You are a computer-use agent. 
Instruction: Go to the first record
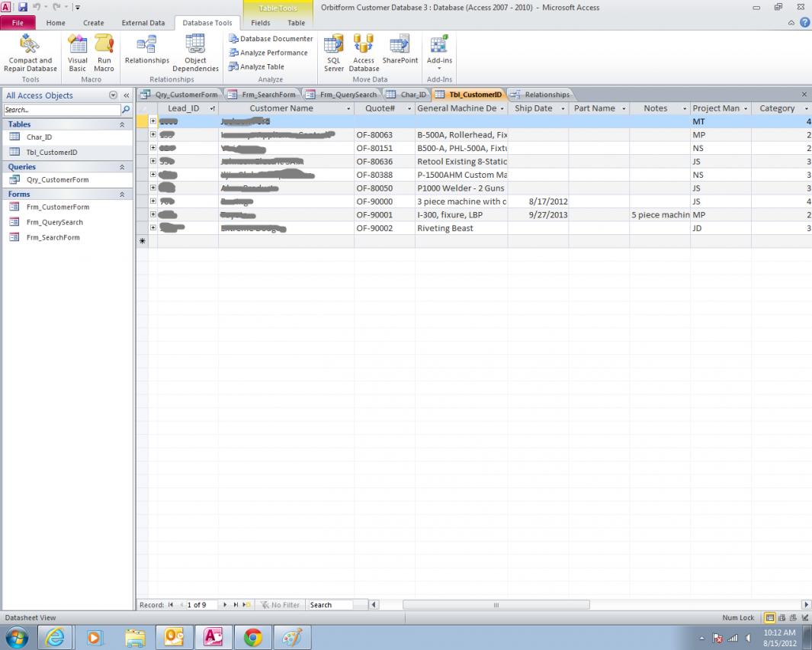tap(170, 605)
